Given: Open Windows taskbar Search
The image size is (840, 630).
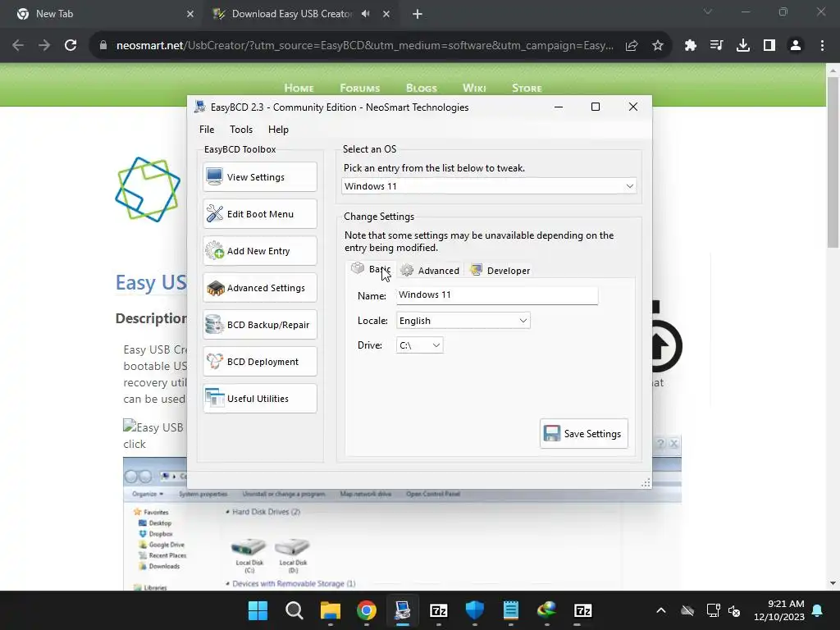Looking at the screenshot, I should point(294,610).
